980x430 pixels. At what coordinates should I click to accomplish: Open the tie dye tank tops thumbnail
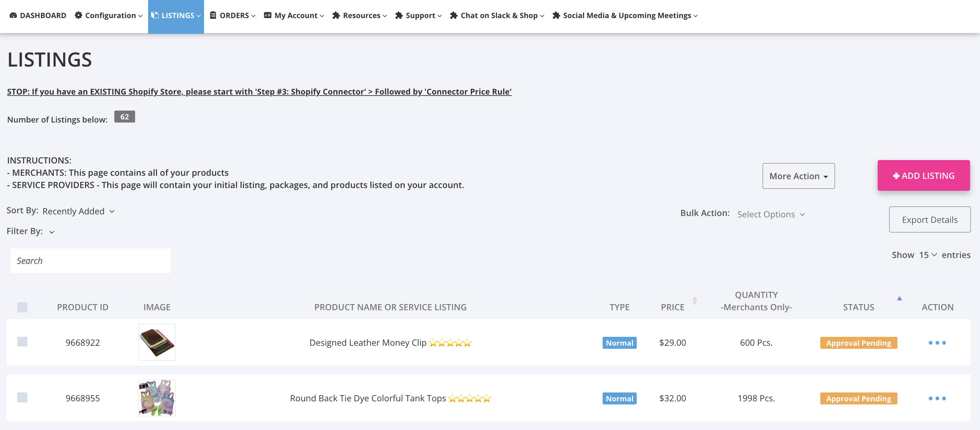pyautogui.click(x=157, y=398)
